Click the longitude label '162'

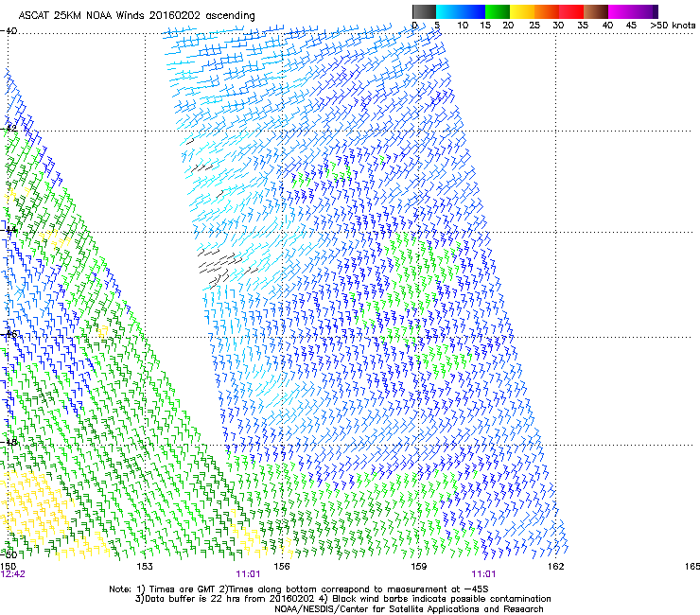coord(555,567)
